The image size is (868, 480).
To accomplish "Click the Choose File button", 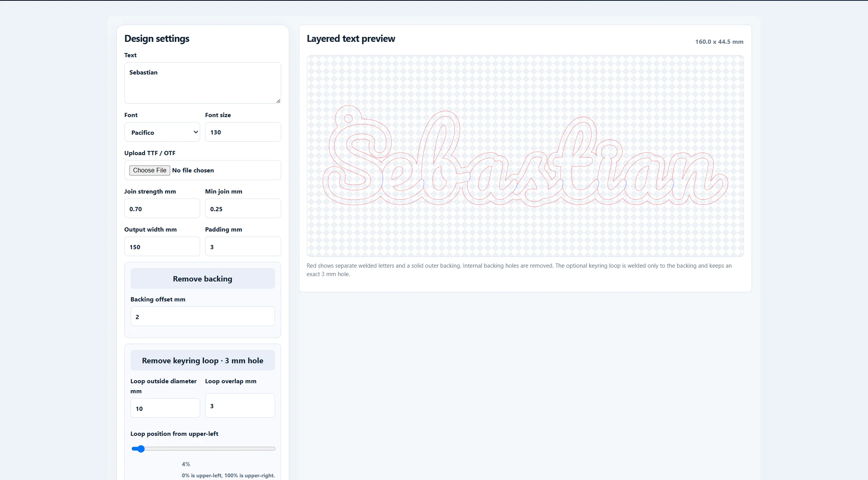I will point(149,170).
